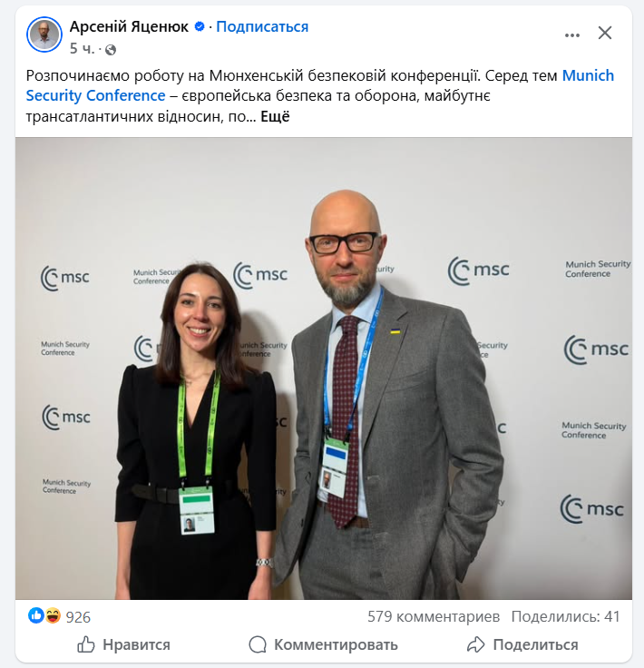The width and height of the screenshot is (644, 668).
Task: Click the share arrow icon
Action: (476, 644)
